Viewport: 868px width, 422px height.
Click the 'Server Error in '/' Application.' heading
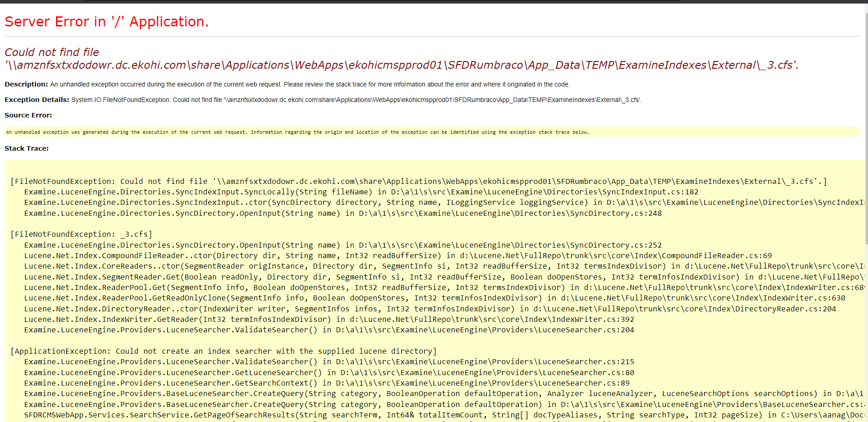tap(107, 21)
